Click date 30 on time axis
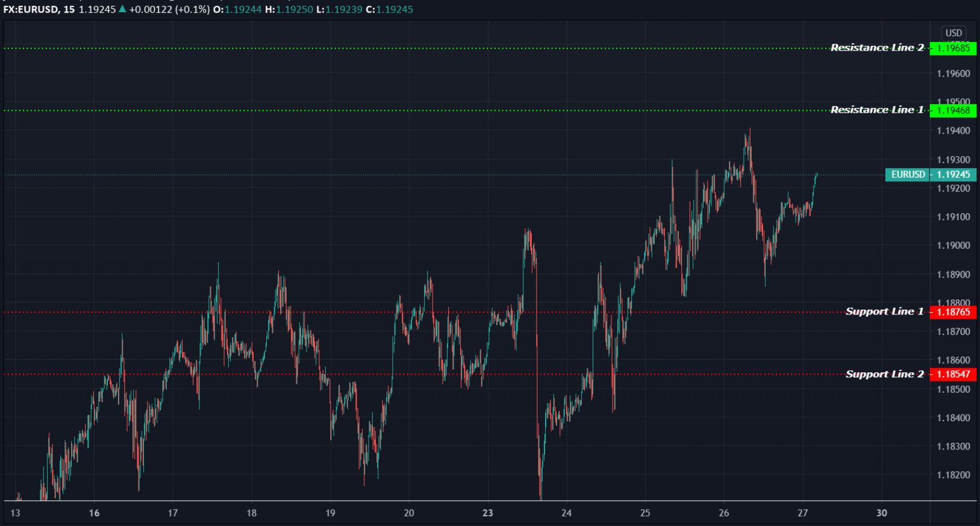This screenshot has height=526, width=980. 882,513
